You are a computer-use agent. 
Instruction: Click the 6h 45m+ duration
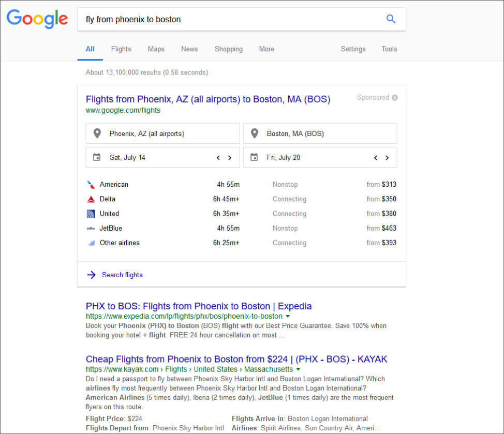(226, 199)
